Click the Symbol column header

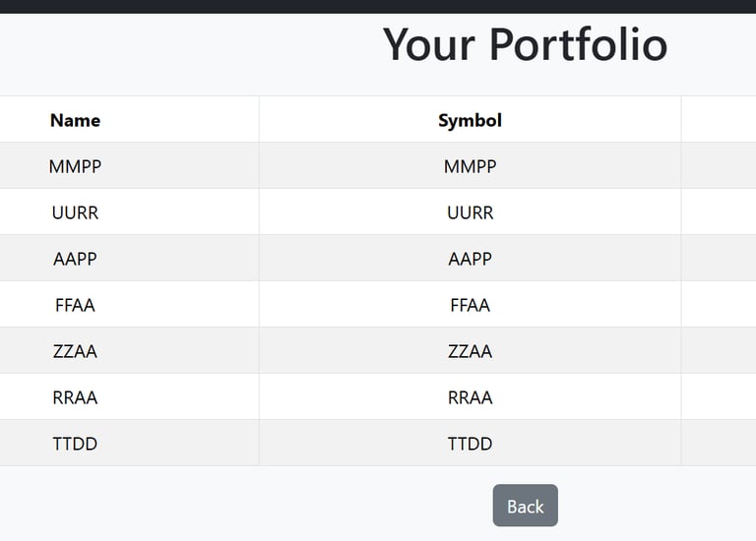pyautogui.click(x=470, y=120)
